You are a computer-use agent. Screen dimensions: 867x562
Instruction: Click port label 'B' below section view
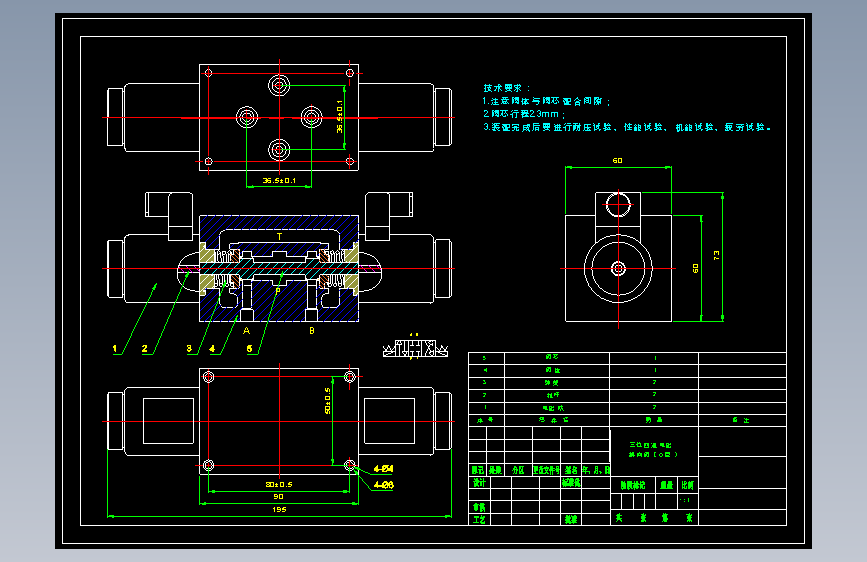coord(312,331)
